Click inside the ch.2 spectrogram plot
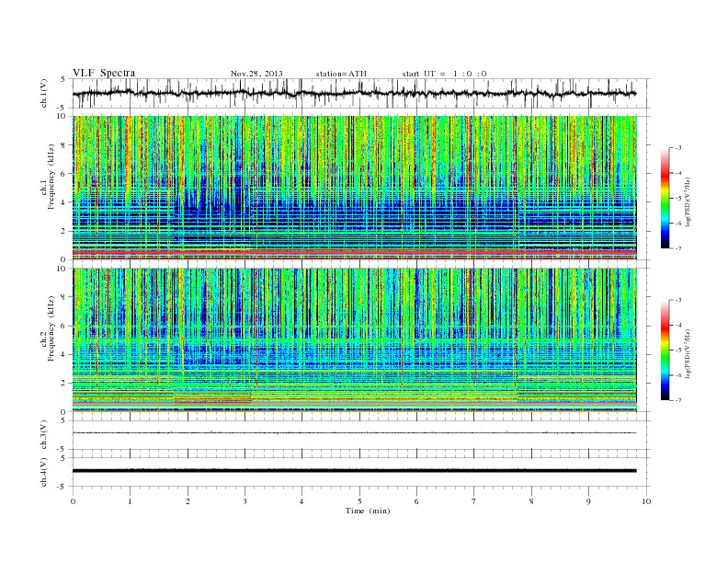This screenshot has height=563, width=728. coord(355,340)
